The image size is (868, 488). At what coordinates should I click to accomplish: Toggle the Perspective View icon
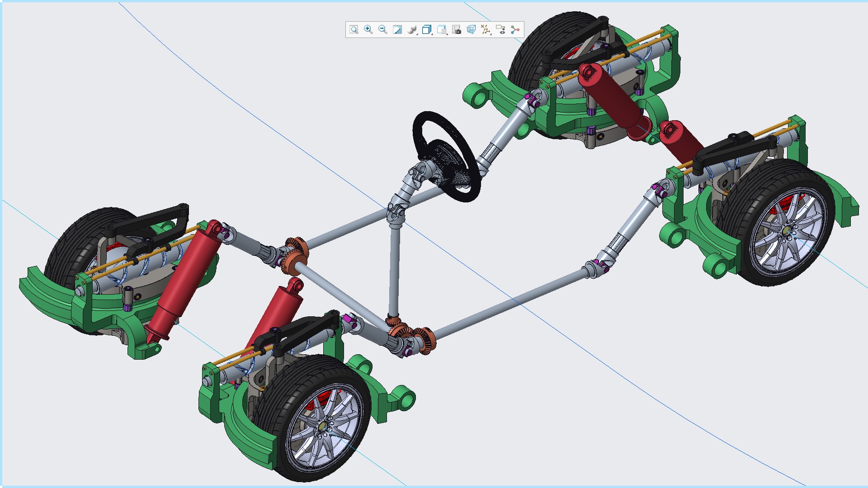coord(471,30)
